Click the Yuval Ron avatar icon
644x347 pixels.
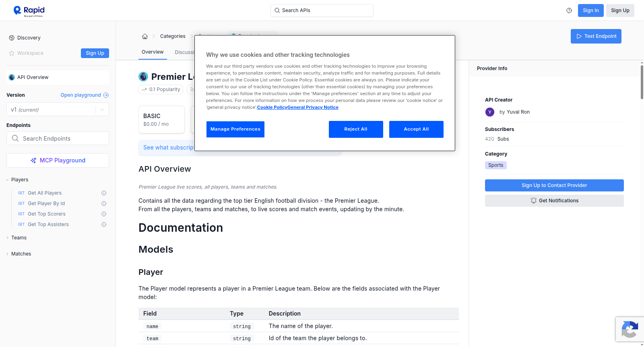click(490, 112)
